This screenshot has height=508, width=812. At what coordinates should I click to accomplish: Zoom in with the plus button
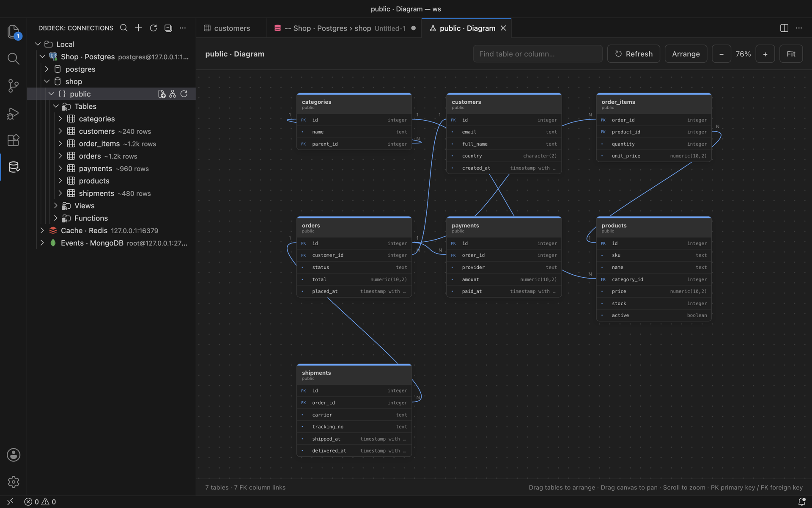765,54
